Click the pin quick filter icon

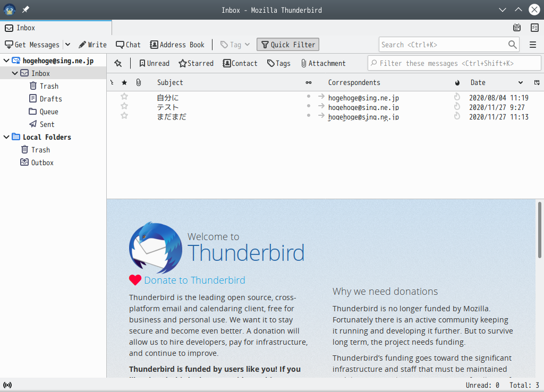click(118, 63)
